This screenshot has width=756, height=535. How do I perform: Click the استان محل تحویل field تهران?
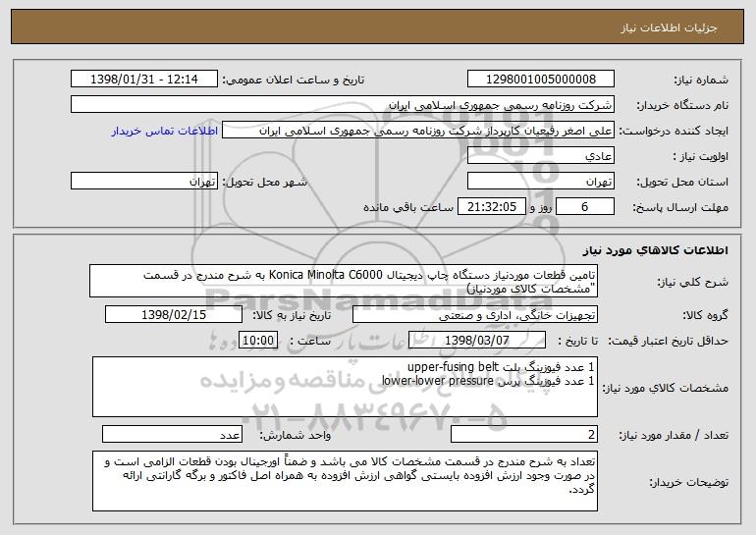point(540,182)
